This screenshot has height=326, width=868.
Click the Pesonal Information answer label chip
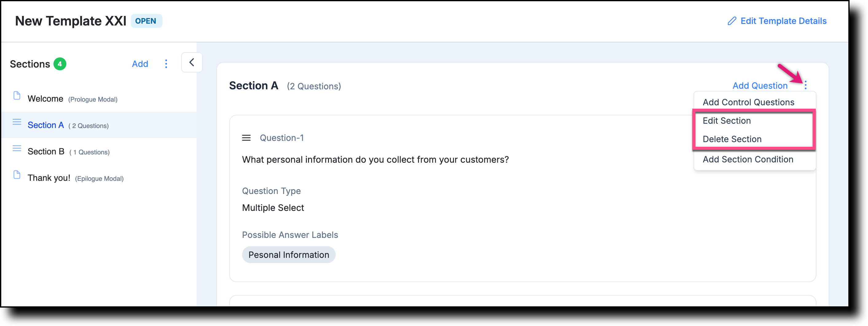tap(289, 254)
